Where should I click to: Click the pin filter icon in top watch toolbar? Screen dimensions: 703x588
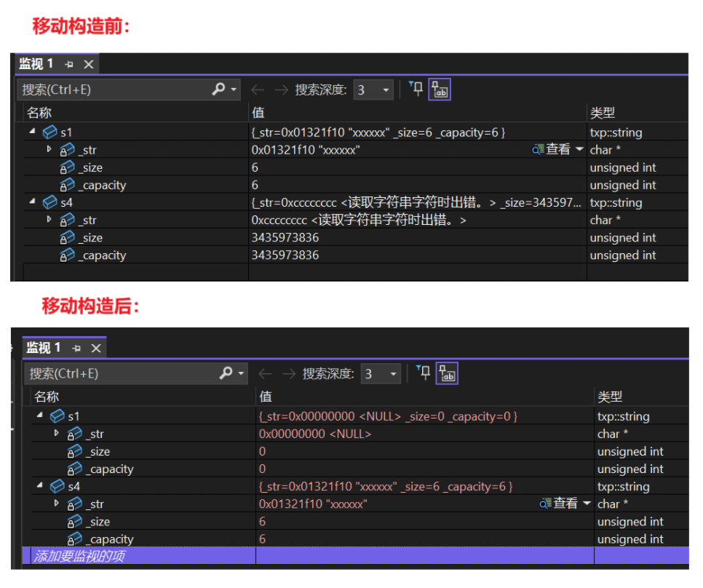[x=416, y=89]
